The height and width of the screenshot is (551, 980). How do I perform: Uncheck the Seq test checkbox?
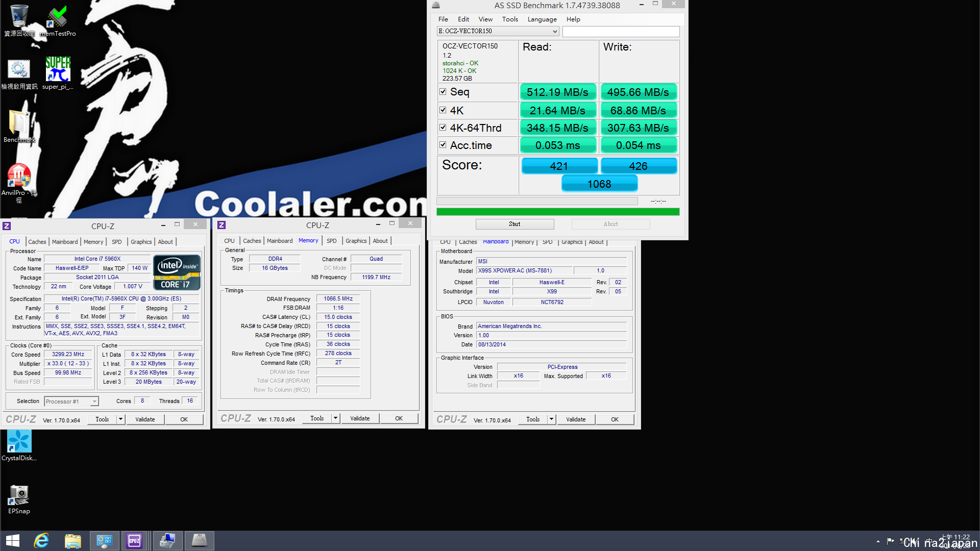(443, 92)
